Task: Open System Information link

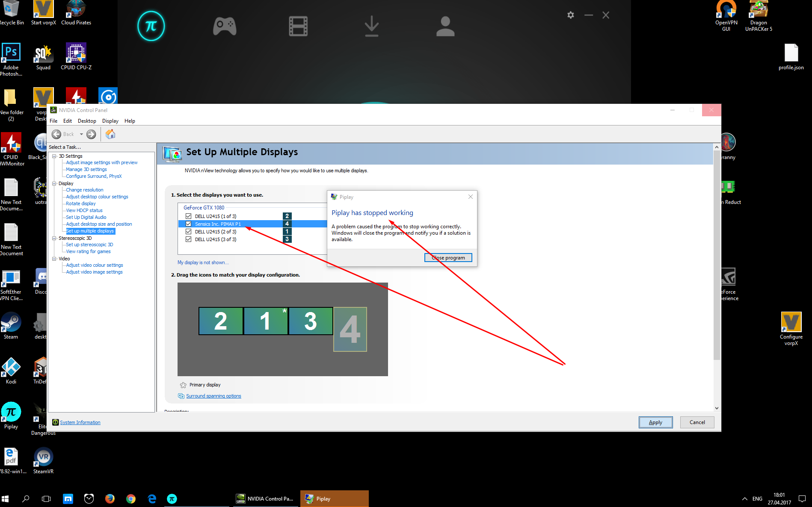Action: pyautogui.click(x=80, y=422)
